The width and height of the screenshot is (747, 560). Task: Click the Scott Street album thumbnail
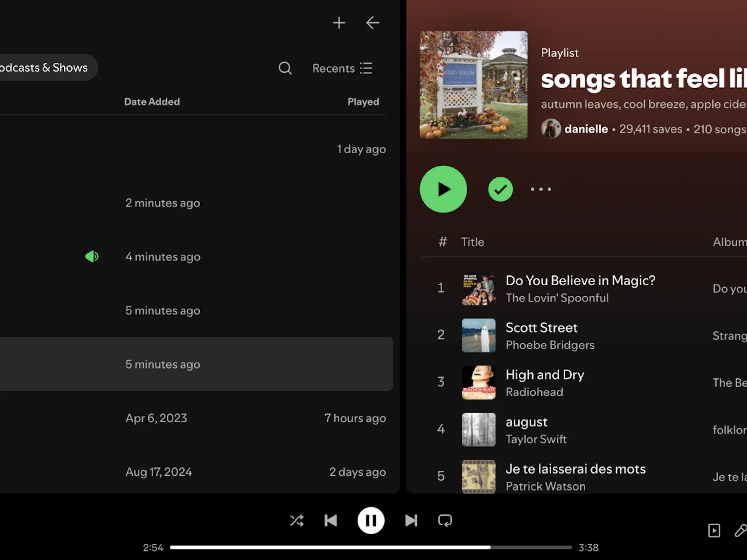tap(479, 336)
